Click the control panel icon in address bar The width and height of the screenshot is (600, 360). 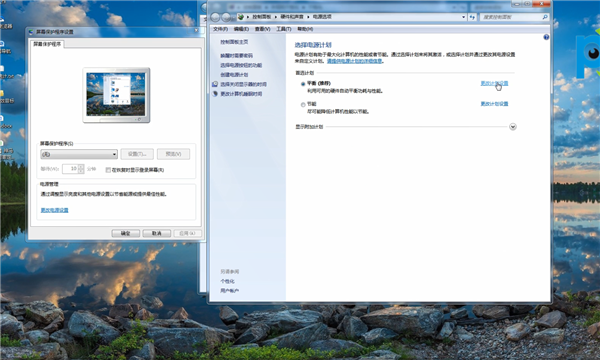coord(240,17)
